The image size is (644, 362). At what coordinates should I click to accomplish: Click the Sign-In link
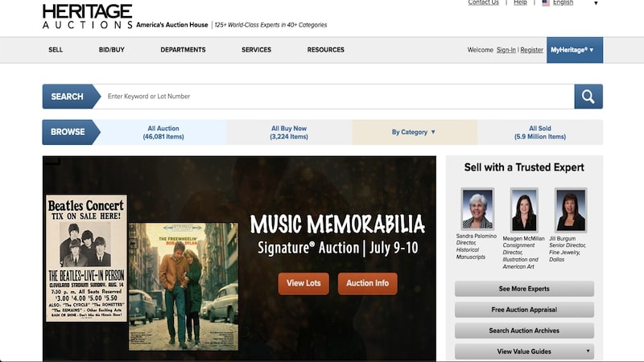[506, 50]
